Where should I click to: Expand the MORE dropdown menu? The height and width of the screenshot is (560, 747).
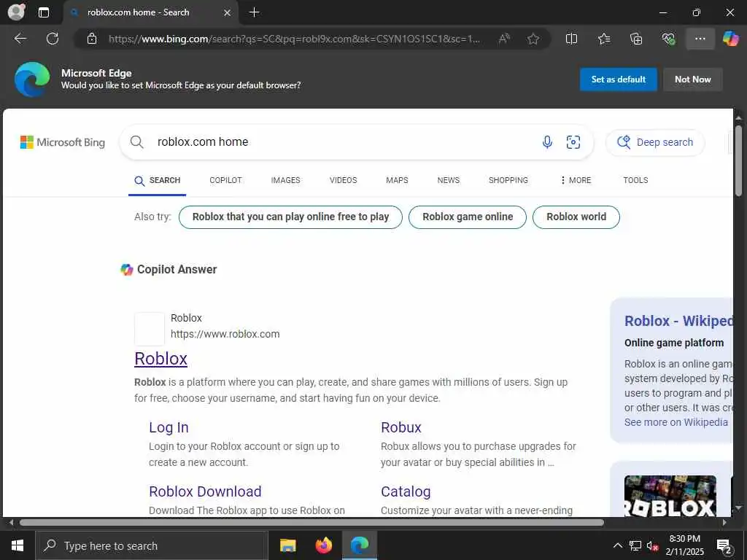(x=576, y=181)
